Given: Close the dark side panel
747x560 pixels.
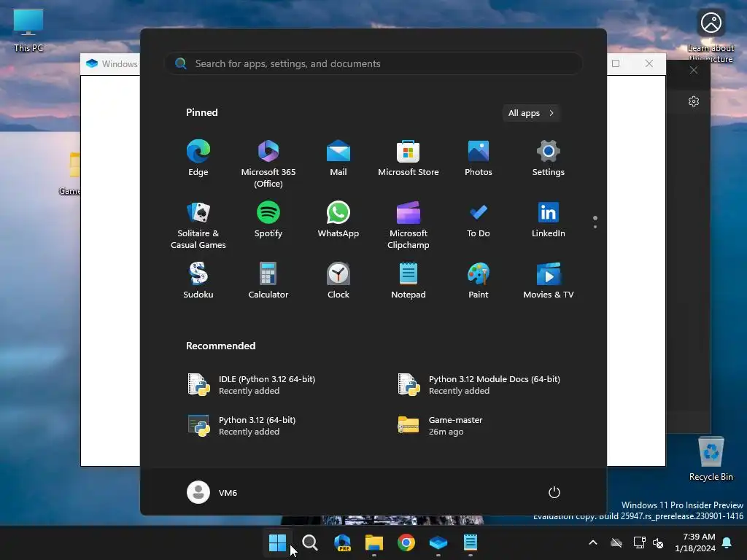Looking at the screenshot, I should point(694,70).
